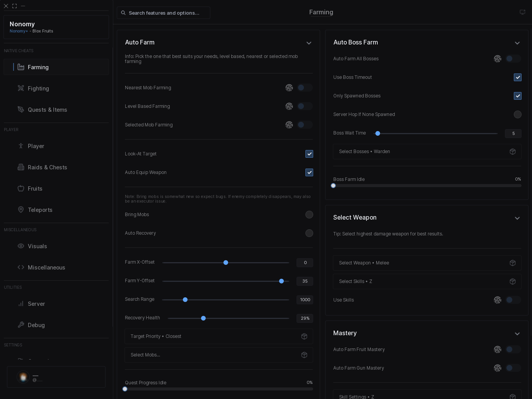The height and width of the screenshot is (399, 532).
Task: Click cube icon in Target Priority row
Action: click(304, 336)
